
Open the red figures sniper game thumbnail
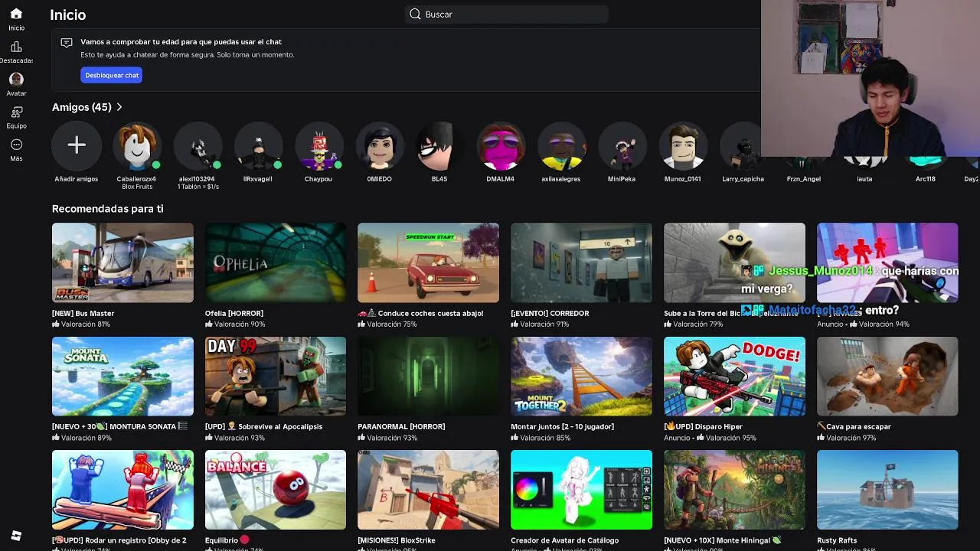pos(887,262)
